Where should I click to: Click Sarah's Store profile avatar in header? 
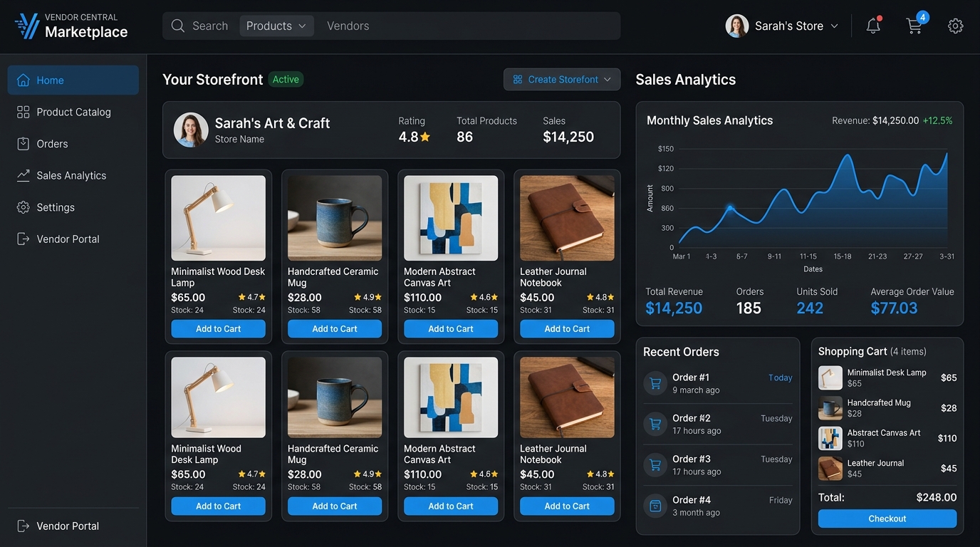point(737,26)
